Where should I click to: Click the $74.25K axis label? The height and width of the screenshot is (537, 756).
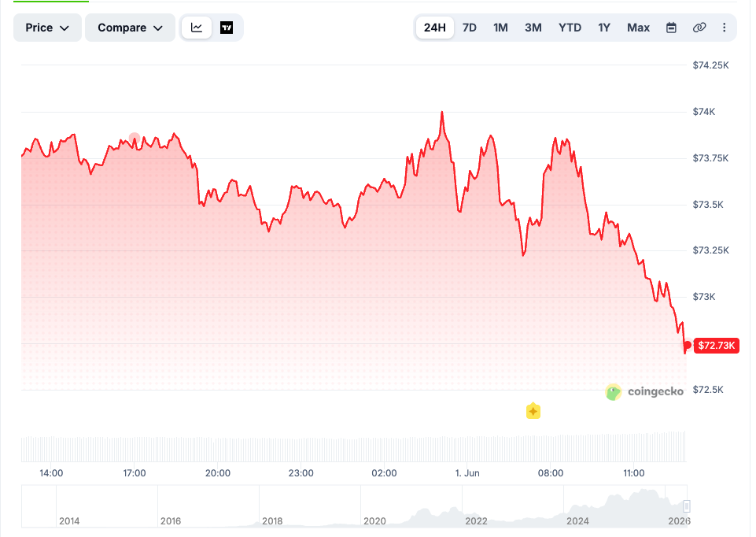[x=710, y=65]
